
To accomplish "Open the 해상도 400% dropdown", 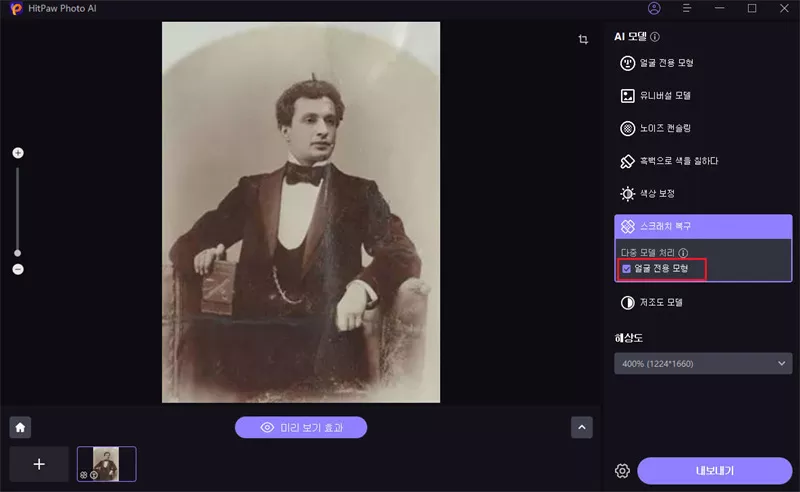I will pyautogui.click(x=705, y=364).
